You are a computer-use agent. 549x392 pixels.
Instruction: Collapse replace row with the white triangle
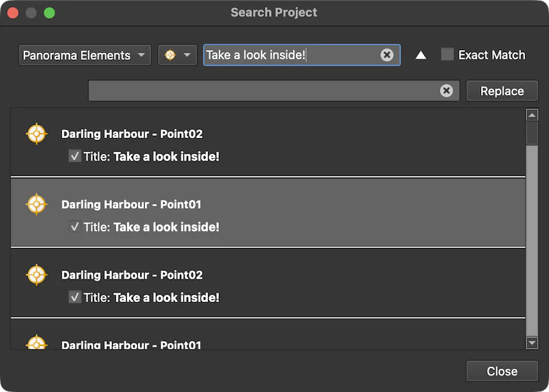click(x=421, y=55)
